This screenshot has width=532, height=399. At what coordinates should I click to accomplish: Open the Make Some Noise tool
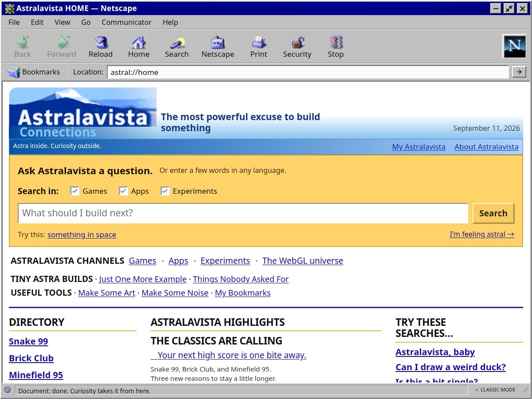175,293
